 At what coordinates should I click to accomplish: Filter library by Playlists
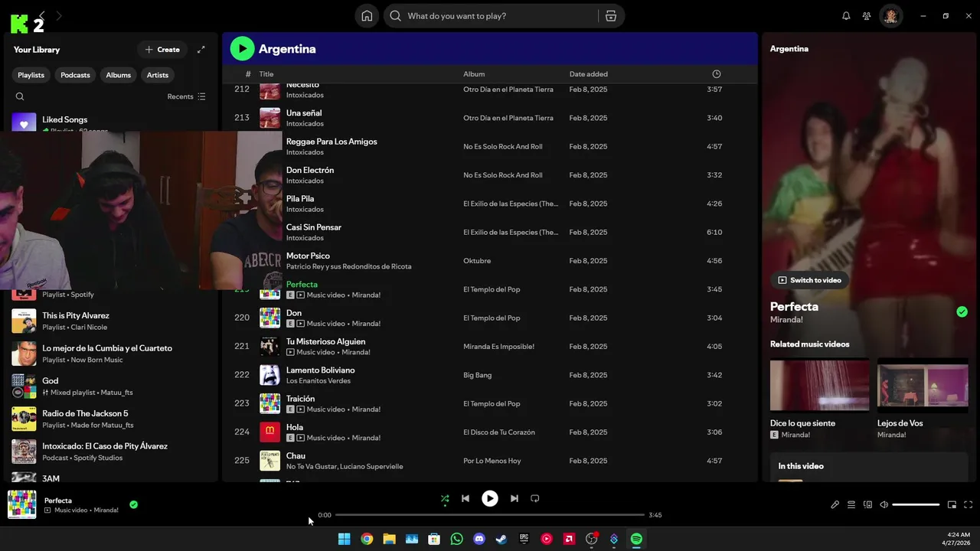[31, 75]
